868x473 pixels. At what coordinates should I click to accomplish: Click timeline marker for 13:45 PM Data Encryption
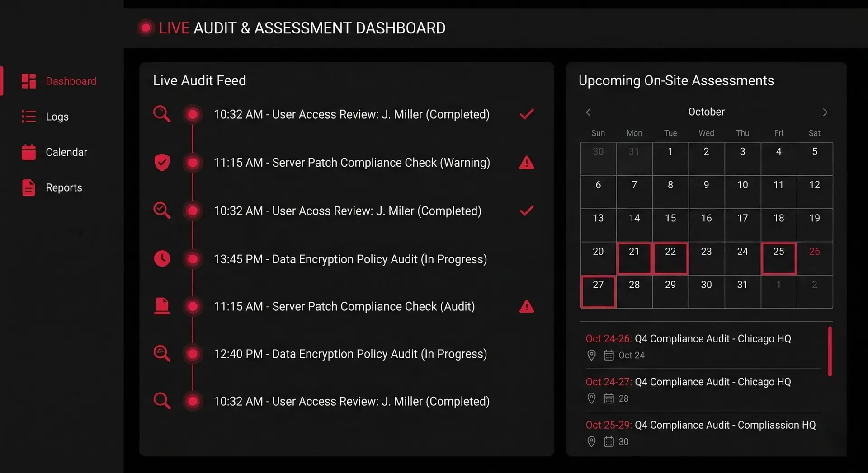193,259
